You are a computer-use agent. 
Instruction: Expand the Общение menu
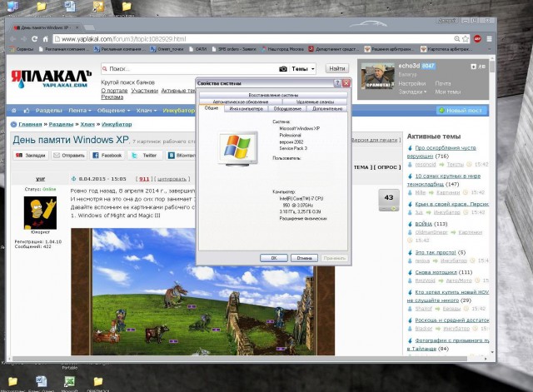tap(113, 111)
